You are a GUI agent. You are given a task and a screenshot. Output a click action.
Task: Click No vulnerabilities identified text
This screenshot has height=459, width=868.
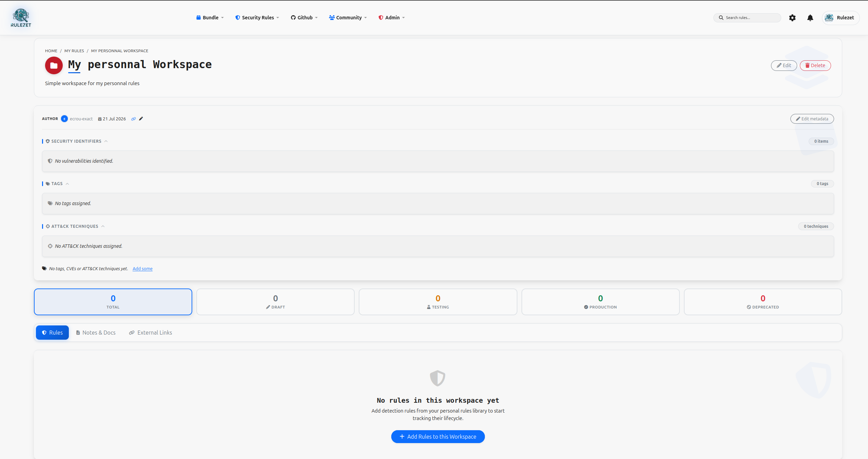(84, 161)
